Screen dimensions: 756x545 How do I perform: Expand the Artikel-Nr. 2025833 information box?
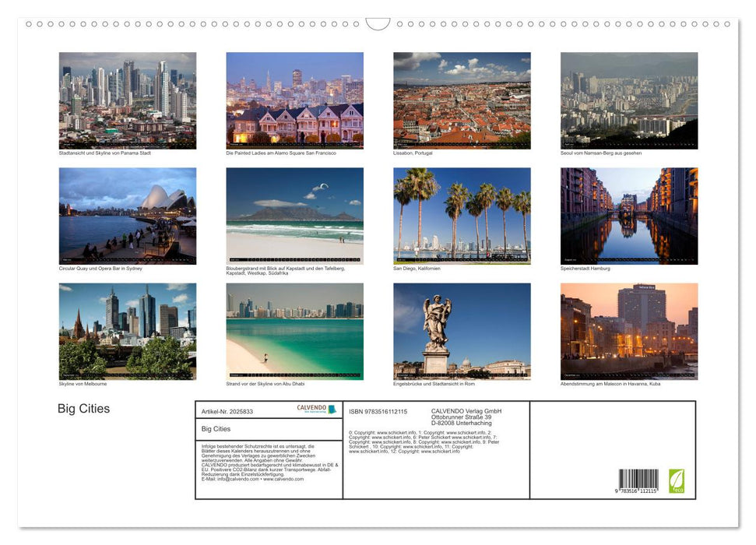coord(227,411)
